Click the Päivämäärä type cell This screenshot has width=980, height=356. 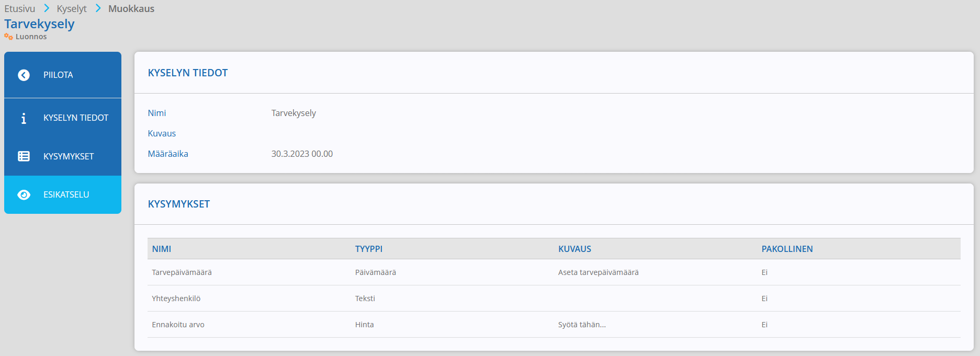[376, 272]
